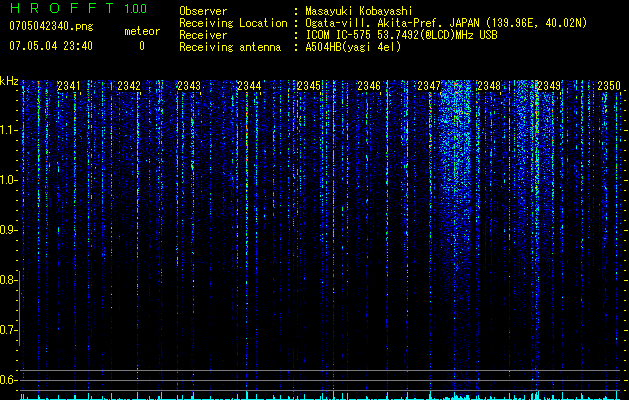Click the HROFFT 1.0.0 title text

pyautogui.click(x=78, y=8)
